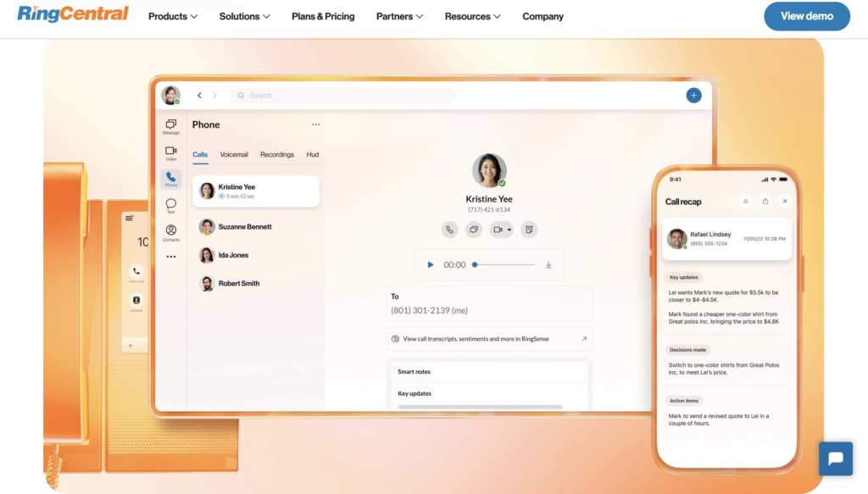
Task: Open Contacts in the sidebar
Action: coord(171,233)
